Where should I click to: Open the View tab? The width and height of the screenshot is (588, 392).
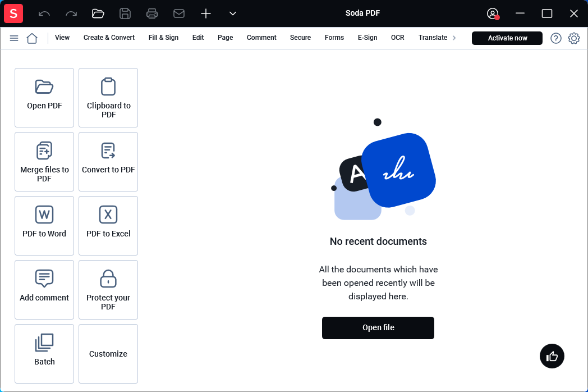pyautogui.click(x=62, y=38)
